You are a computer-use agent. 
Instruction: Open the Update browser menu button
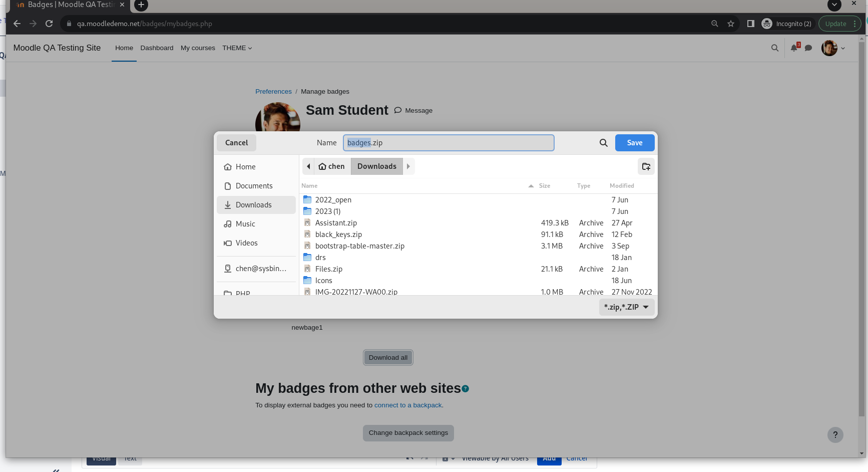840,24
